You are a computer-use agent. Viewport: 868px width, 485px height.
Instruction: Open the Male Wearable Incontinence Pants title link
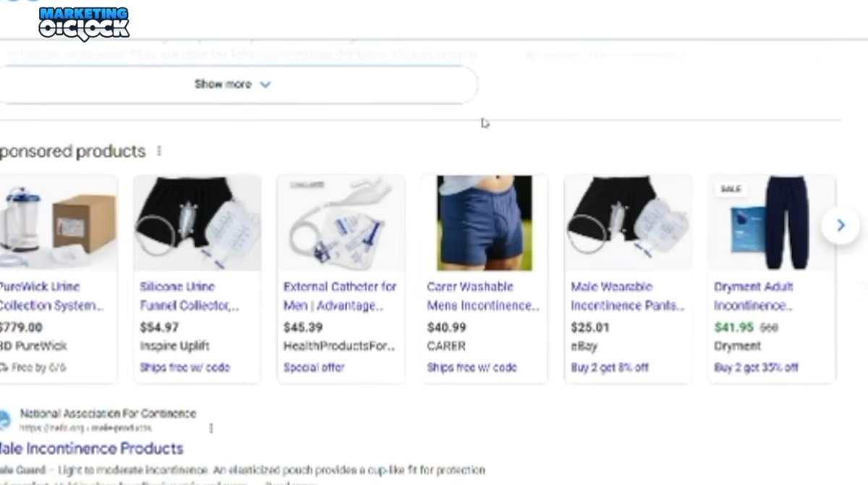pos(627,296)
